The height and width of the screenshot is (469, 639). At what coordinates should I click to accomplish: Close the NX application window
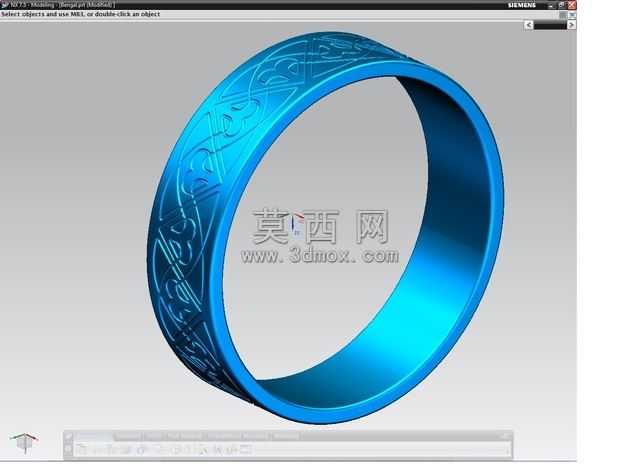click(572, 5)
